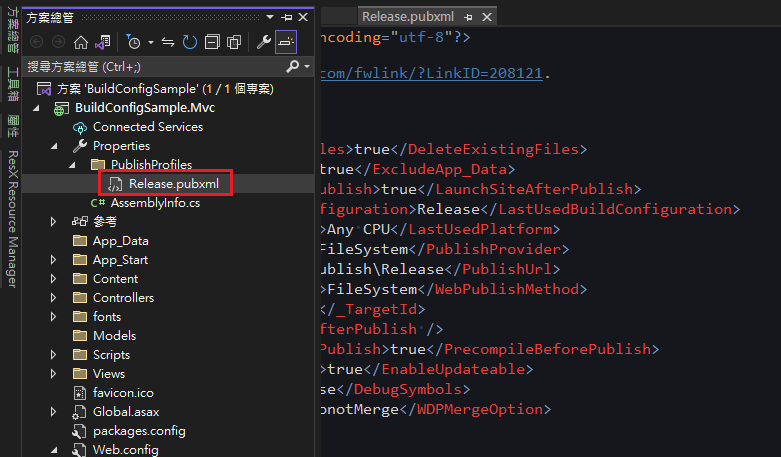
Task: Open the ResX Resource Manager side tab
Action: 13,219
